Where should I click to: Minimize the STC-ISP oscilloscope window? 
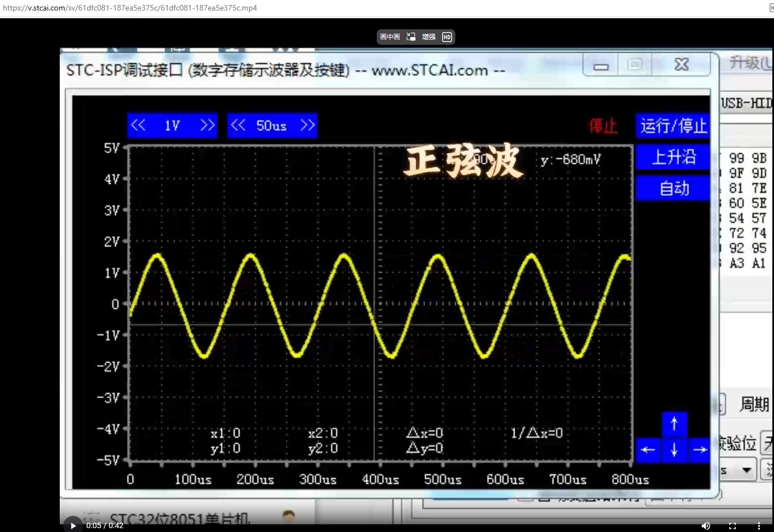(601, 65)
